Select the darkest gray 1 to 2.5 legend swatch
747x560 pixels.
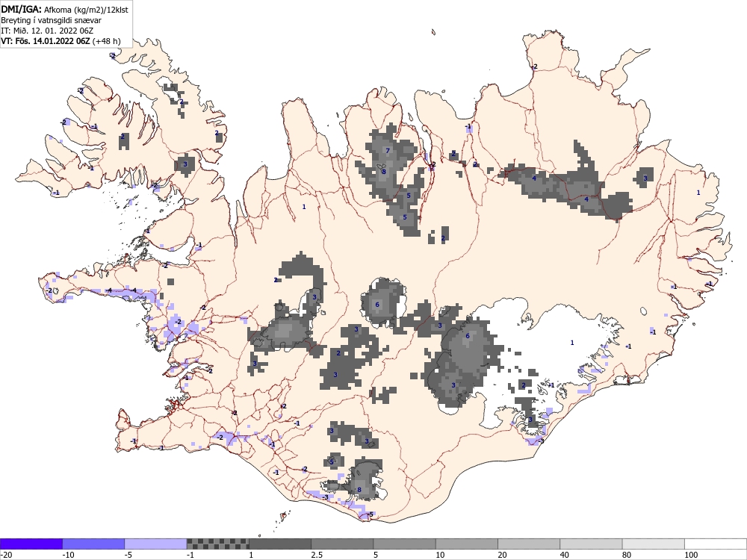[280, 544]
